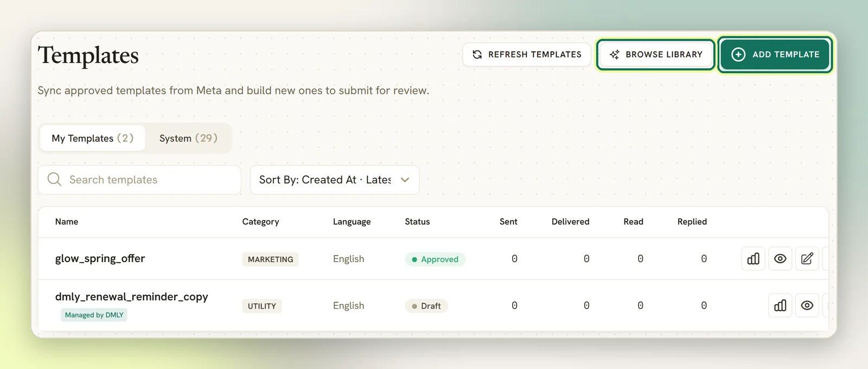Click the Add Template button
Screen dimensions: 868x369
[x=775, y=54]
